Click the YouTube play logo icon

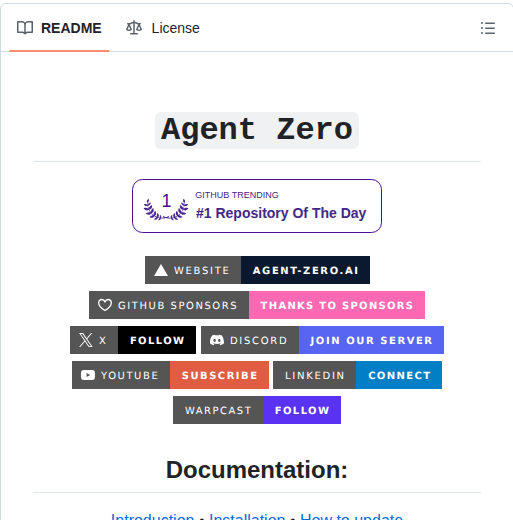(88, 375)
